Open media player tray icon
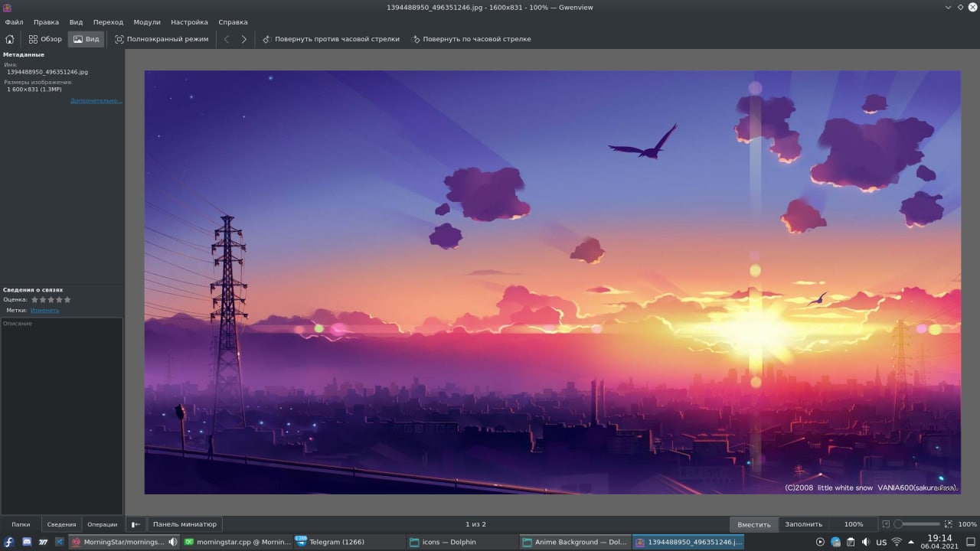This screenshot has width=980, height=551. 820,542
